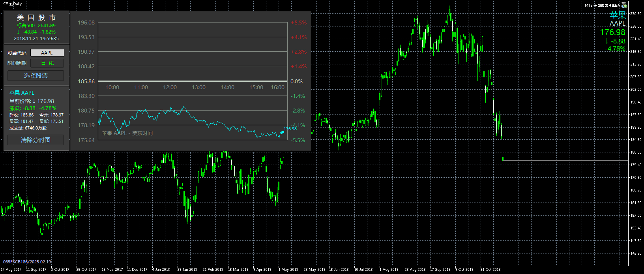The width and height of the screenshot is (644, 274).
Task: Click the 0.0% baseline percent label
Action: click(x=297, y=81)
